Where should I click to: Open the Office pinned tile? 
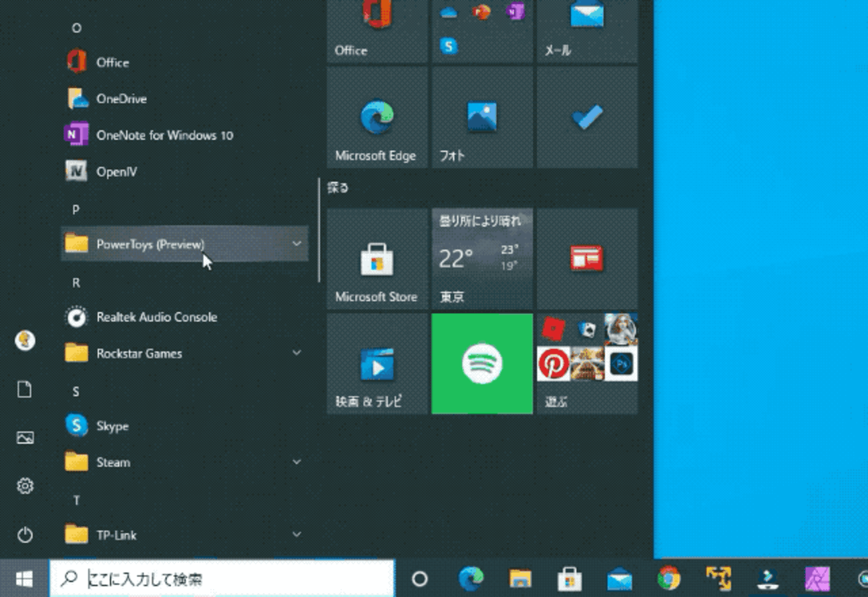pos(377,31)
